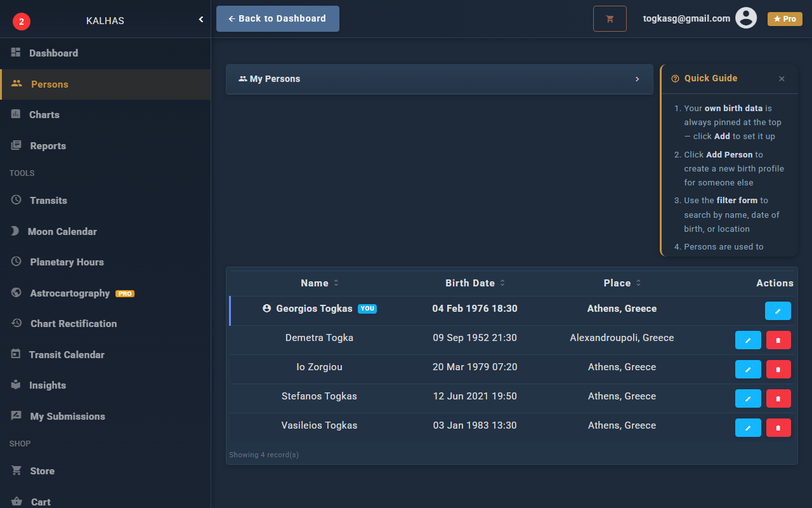Delete Vasileios Togkas with the red trash icon
The height and width of the screenshot is (508, 812).
pos(778,428)
